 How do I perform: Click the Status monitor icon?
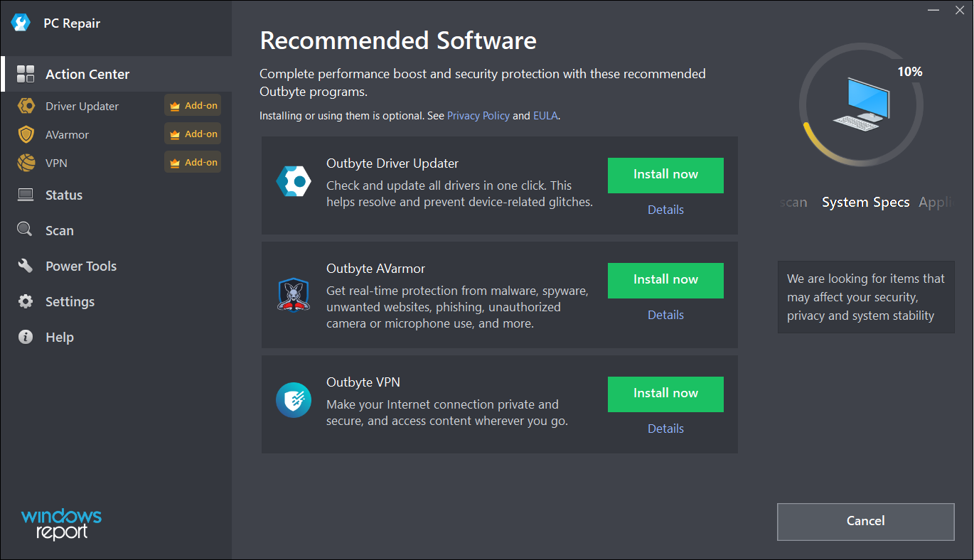point(26,195)
